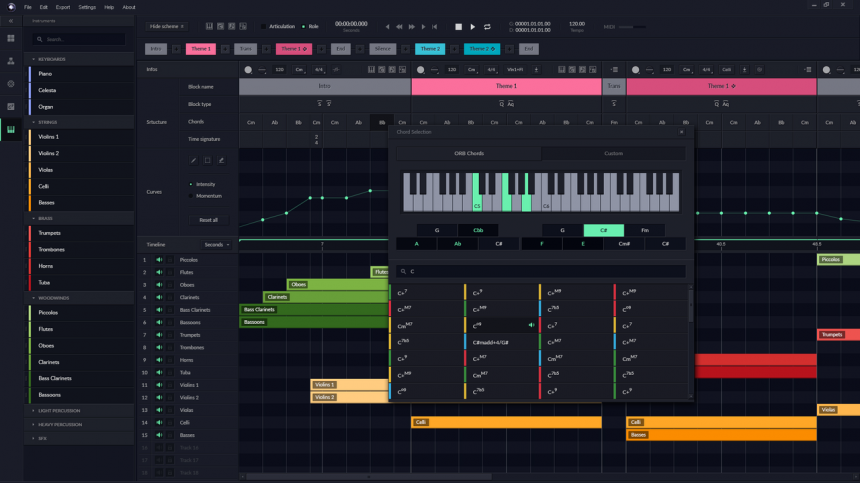Mute the Piccolos track speaker
This screenshot has width=860, height=483.
pos(159,260)
